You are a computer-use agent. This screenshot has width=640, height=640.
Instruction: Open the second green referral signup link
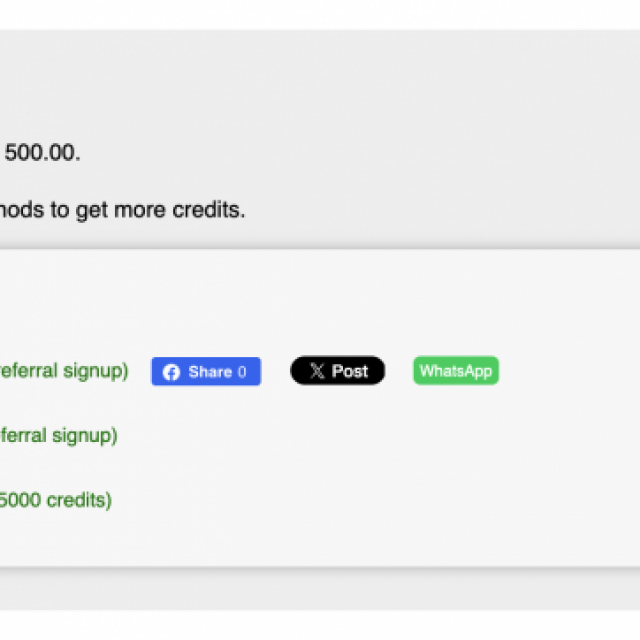(x=58, y=436)
